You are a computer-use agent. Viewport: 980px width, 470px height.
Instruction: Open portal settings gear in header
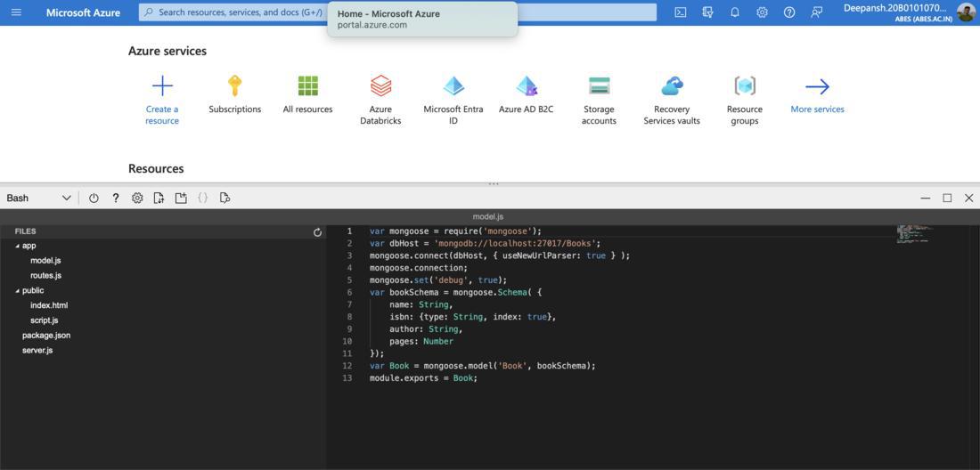click(x=762, y=12)
